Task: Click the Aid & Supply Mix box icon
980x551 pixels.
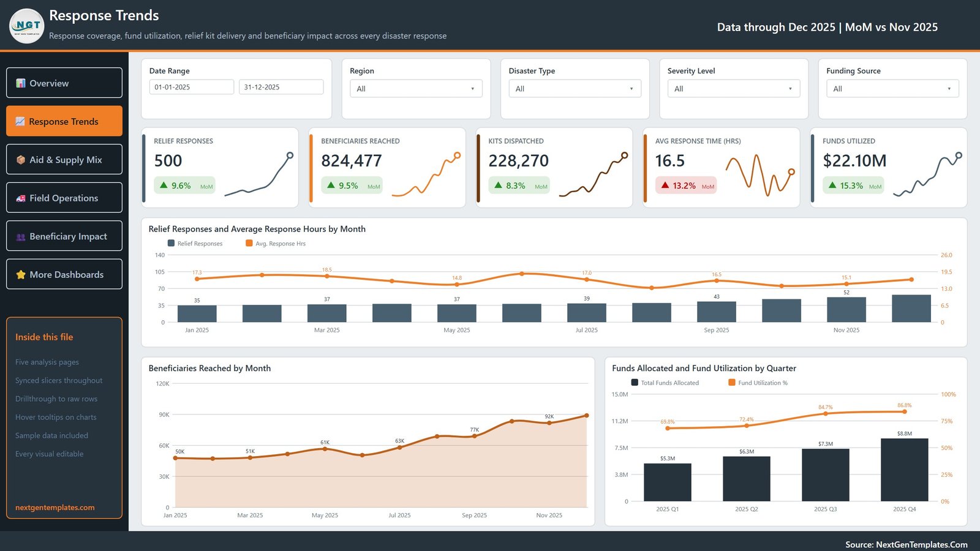Action: click(21, 160)
